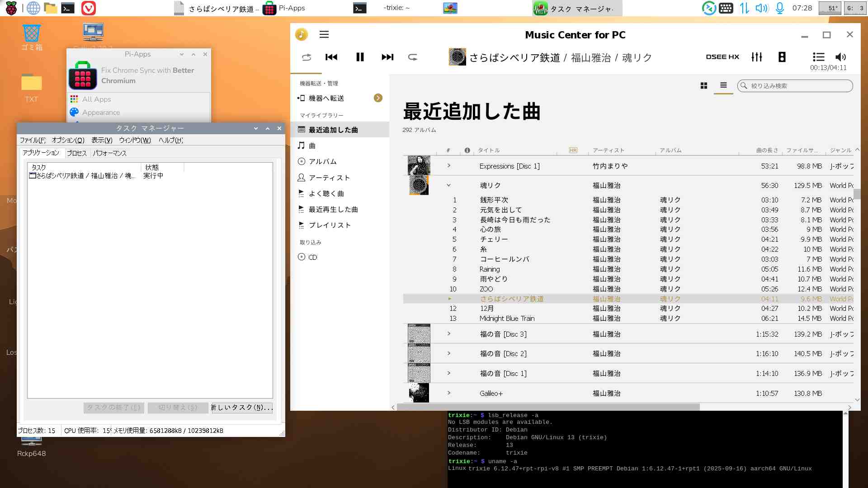Open the オプション menu in Task Manager
This screenshot has height=488, width=868.
coord(68,140)
